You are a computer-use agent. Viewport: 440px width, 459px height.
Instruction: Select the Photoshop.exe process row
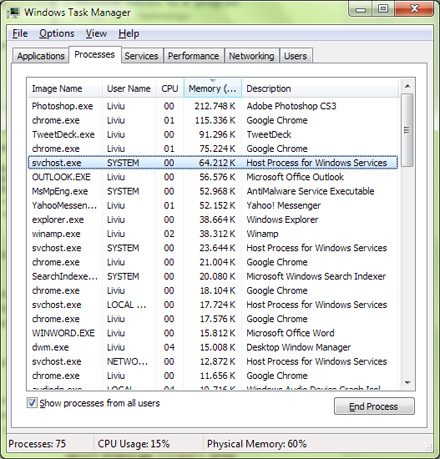point(213,106)
